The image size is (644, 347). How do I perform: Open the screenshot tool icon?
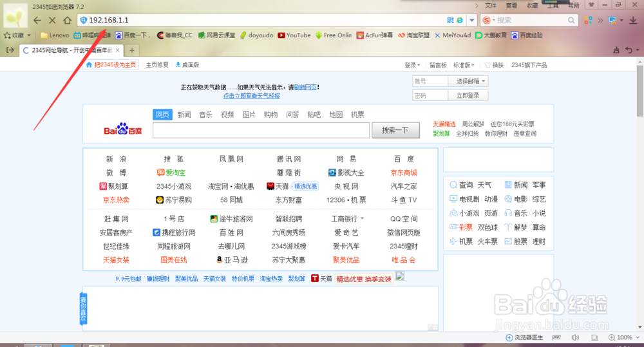(x=613, y=20)
